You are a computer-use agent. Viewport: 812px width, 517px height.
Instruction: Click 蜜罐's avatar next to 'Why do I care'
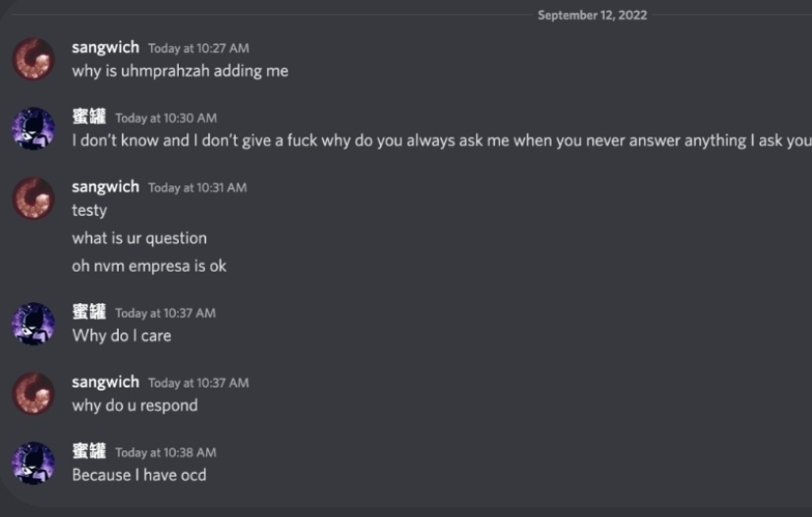tap(32, 324)
